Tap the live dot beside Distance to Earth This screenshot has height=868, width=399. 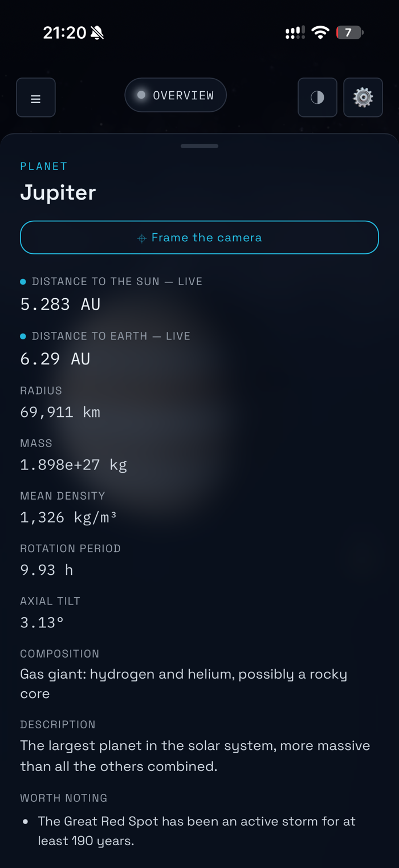point(23,336)
